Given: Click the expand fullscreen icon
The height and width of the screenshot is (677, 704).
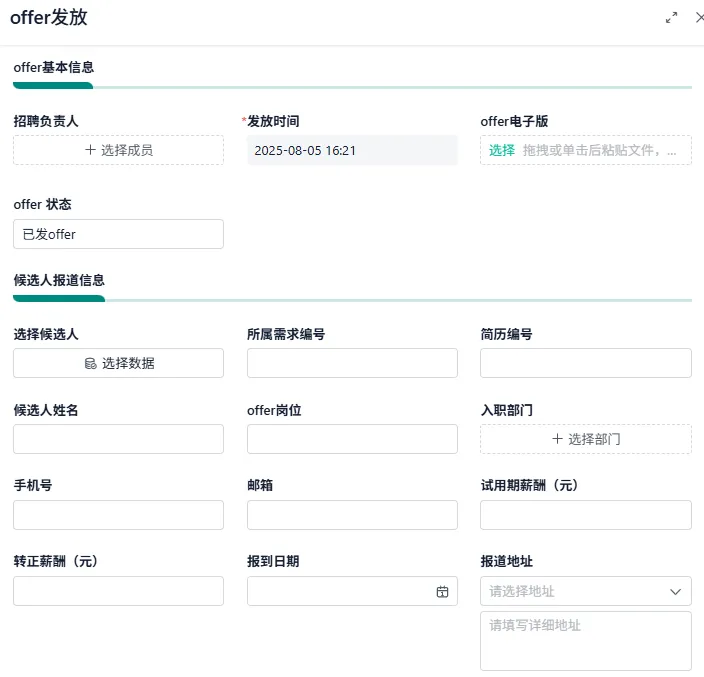Looking at the screenshot, I should [672, 17].
